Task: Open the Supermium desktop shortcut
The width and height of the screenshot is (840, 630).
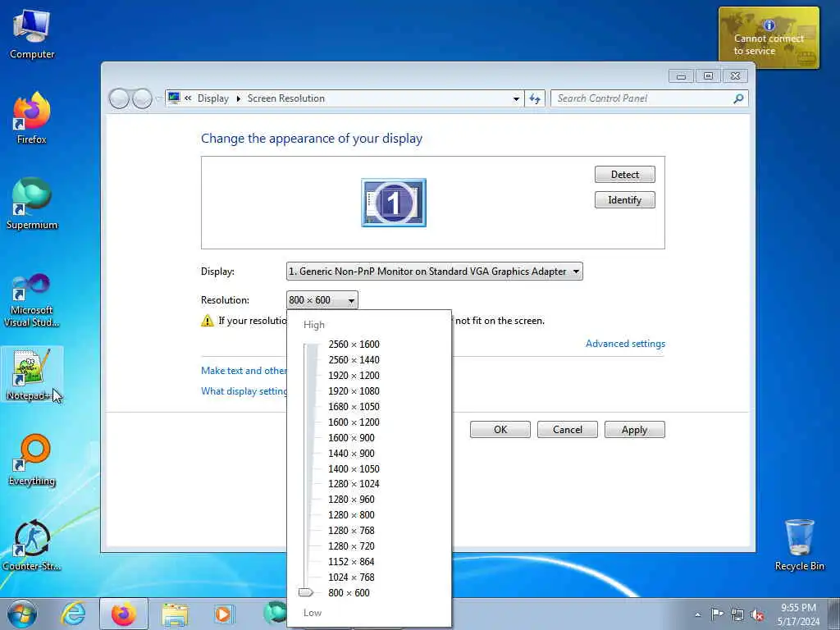Action: coord(32,203)
